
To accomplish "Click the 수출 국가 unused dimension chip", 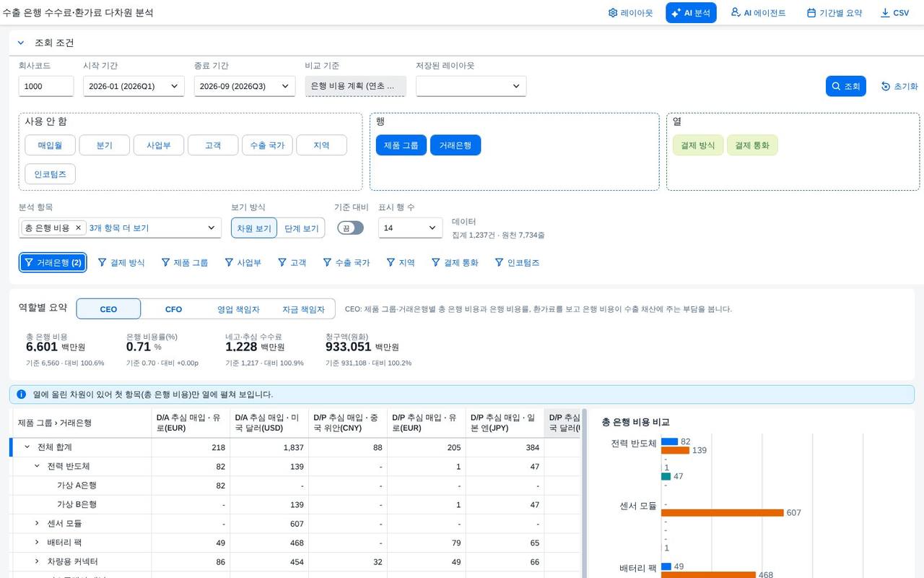I will (x=267, y=145).
